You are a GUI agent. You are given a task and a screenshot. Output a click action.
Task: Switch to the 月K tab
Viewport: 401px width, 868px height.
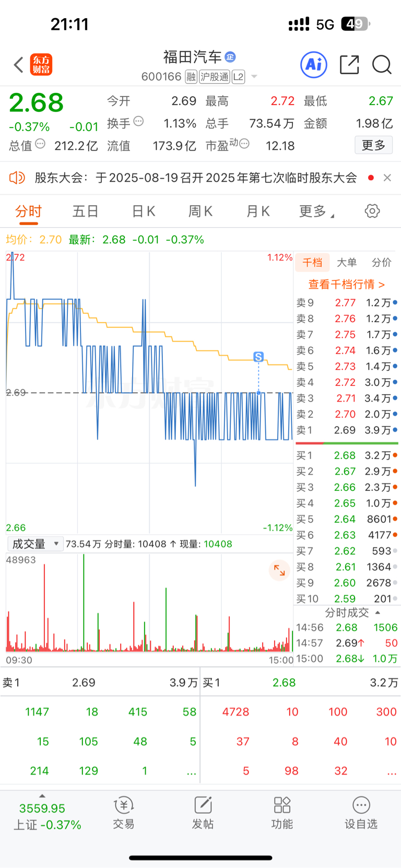pos(258,212)
